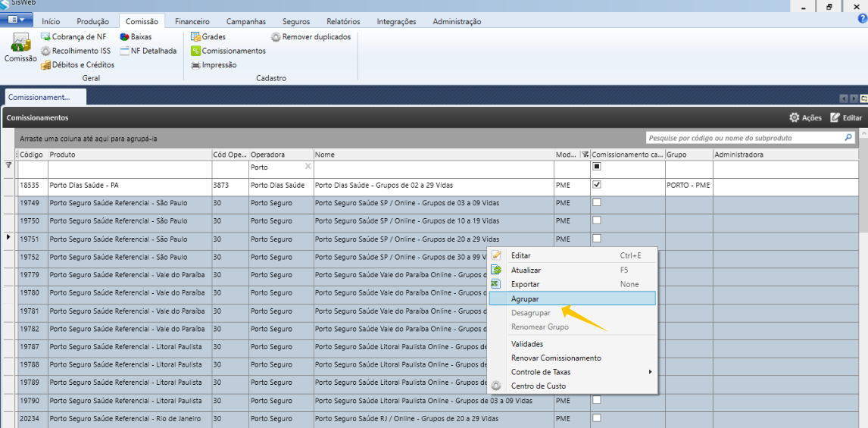Open Comissionamentos in Cadastro
Image resolution: width=868 pixels, height=428 pixels.
click(x=228, y=51)
